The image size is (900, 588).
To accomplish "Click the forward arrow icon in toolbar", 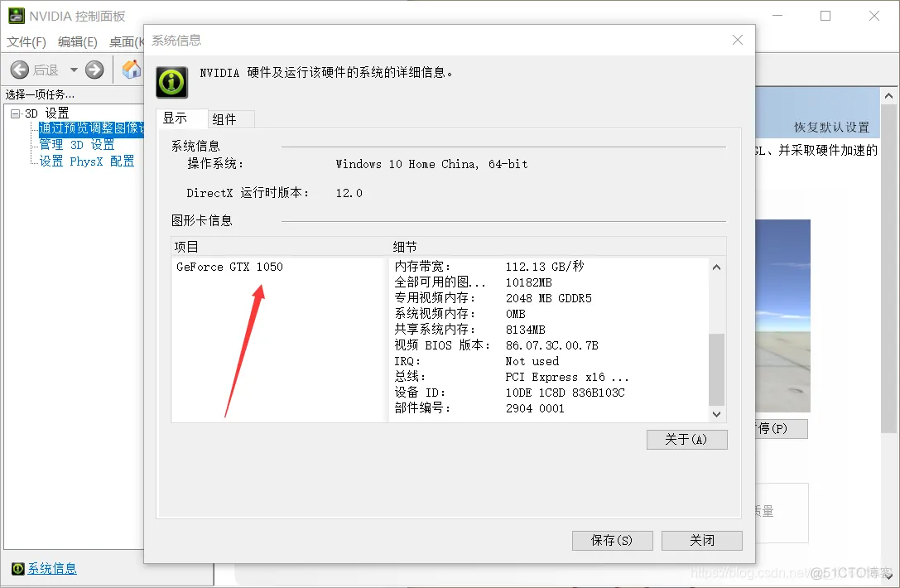I will coord(94,70).
